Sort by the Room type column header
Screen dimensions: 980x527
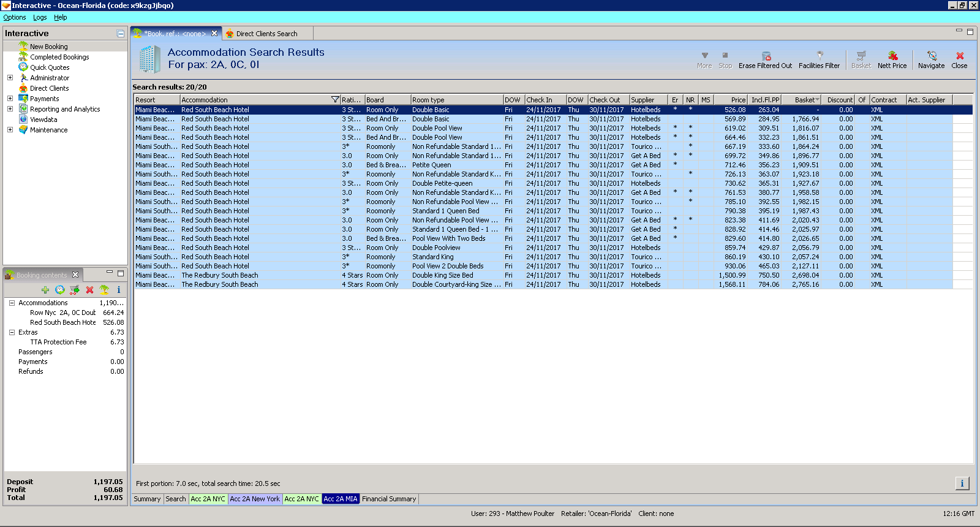click(x=457, y=100)
